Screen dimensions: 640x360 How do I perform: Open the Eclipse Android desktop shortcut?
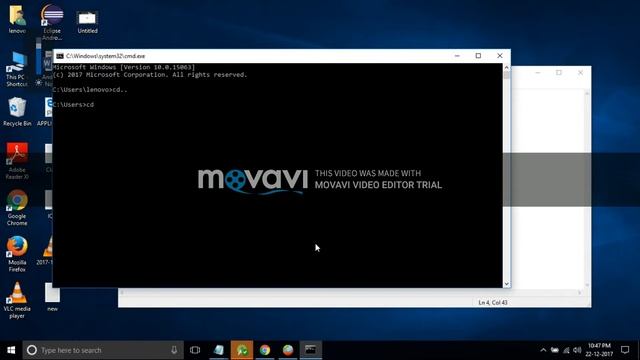point(52,22)
